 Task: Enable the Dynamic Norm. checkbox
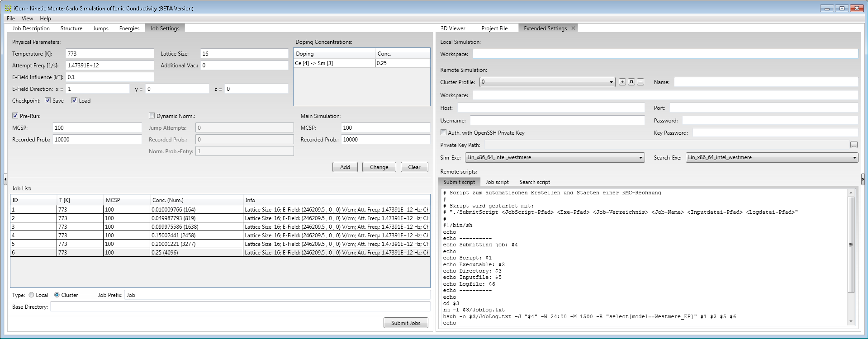(x=152, y=116)
